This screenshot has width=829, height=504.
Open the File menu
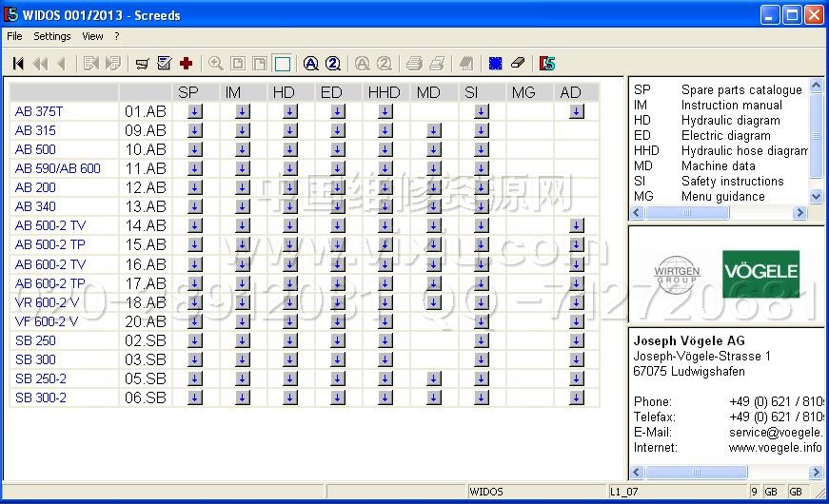point(14,36)
